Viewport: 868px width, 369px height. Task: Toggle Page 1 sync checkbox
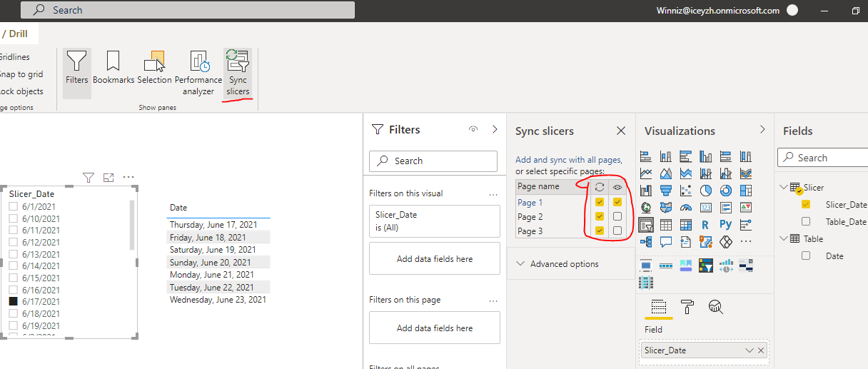click(600, 203)
